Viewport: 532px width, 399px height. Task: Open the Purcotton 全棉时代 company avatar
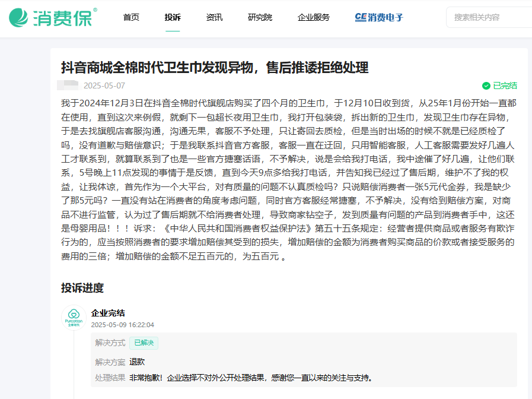74,318
